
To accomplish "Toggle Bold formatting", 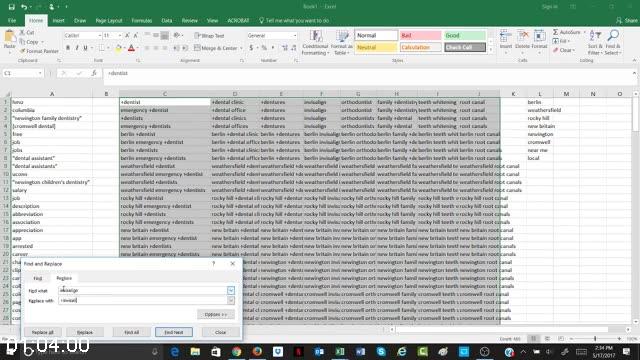I will coord(68,48).
